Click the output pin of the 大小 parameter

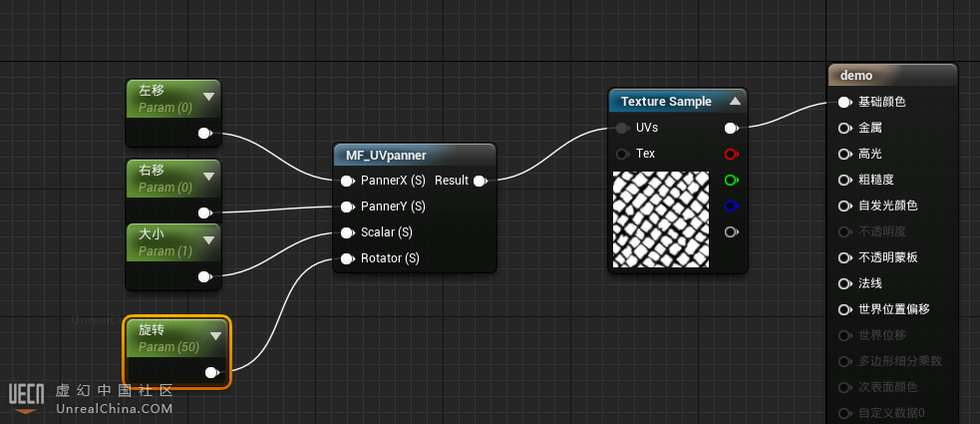tap(204, 276)
